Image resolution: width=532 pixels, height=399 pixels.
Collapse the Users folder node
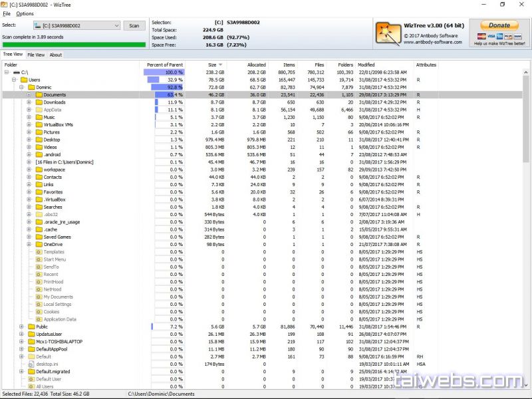(x=14, y=80)
